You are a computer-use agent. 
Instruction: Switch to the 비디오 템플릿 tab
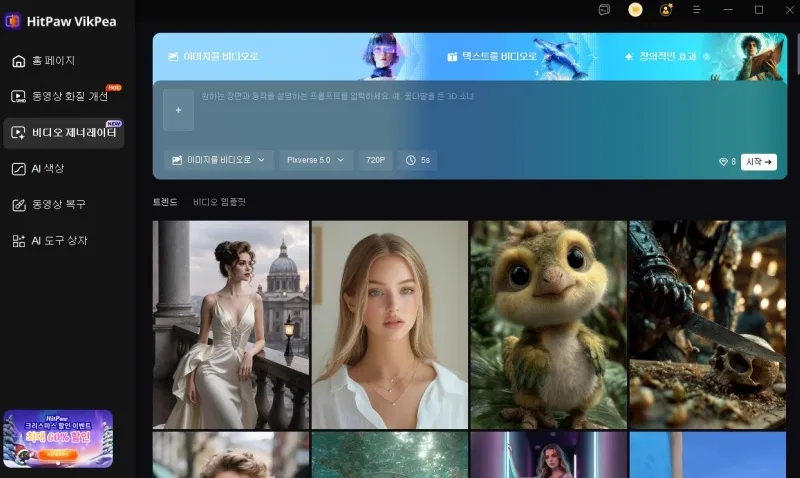(x=219, y=202)
